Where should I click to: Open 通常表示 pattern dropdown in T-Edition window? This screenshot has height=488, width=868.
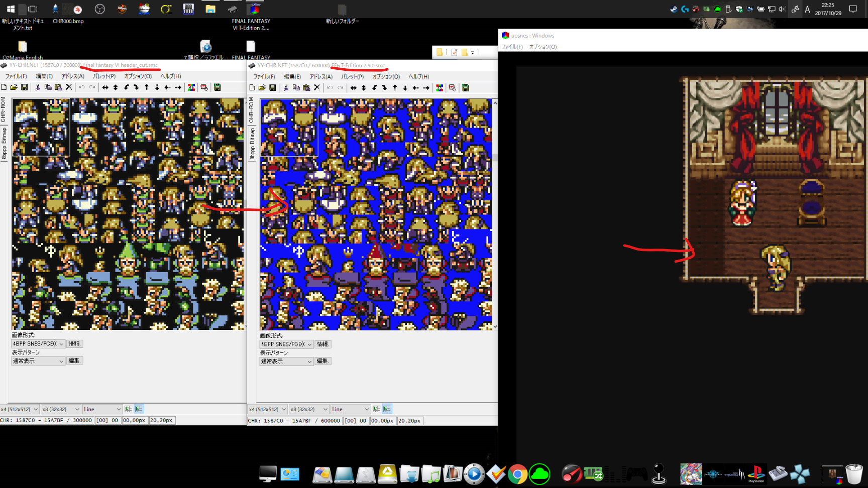286,361
